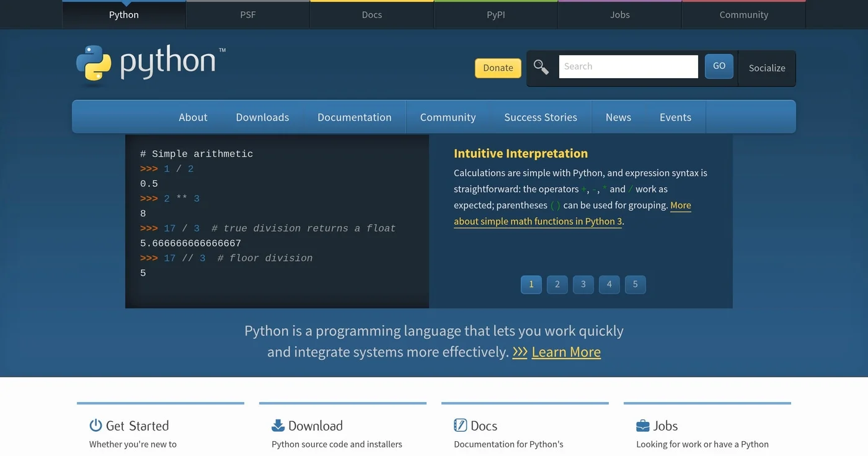Click the triple chevron before Learn More
The width and height of the screenshot is (868, 456).
pos(520,352)
